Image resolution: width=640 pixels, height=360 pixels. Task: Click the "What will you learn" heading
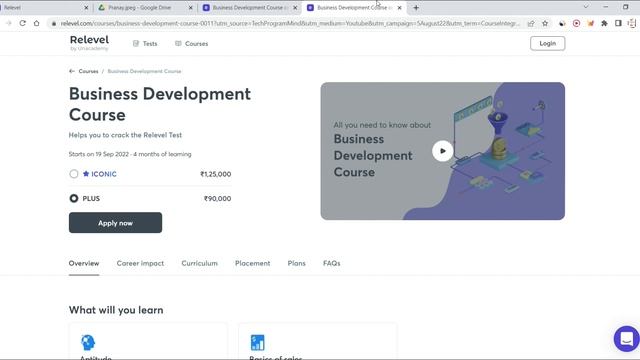(x=116, y=310)
